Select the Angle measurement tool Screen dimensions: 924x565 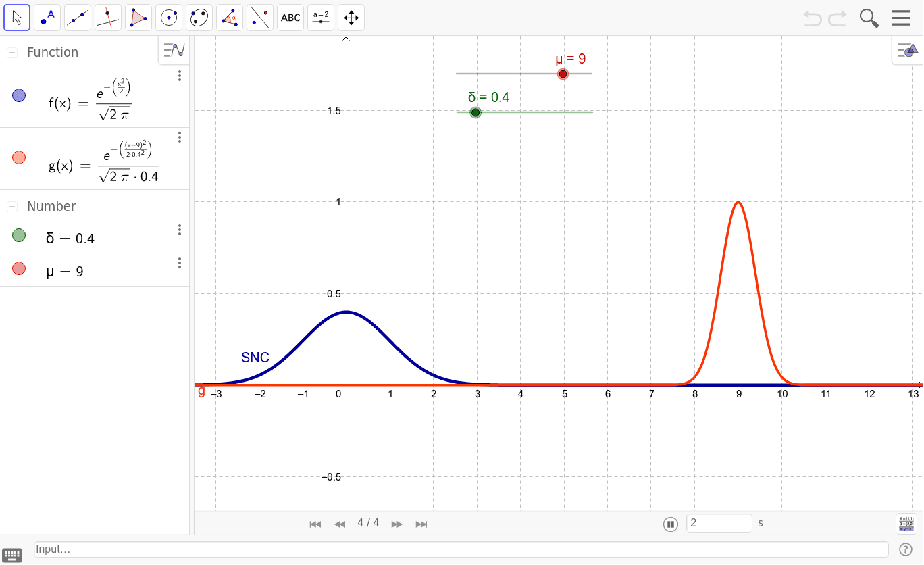pyautogui.click(x=230, y=18)
